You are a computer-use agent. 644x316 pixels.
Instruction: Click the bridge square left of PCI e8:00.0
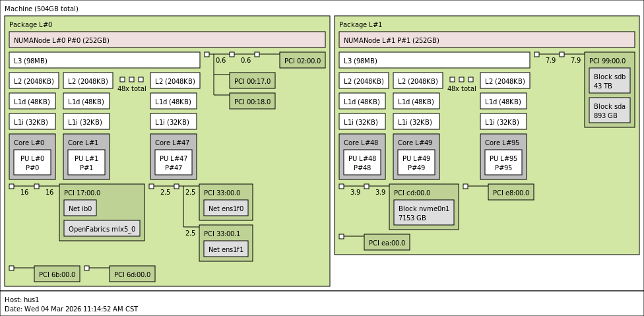(465, 187)
